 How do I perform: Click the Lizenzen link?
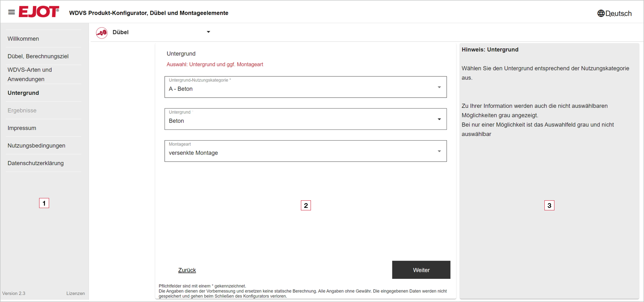[x=75, y=293]
